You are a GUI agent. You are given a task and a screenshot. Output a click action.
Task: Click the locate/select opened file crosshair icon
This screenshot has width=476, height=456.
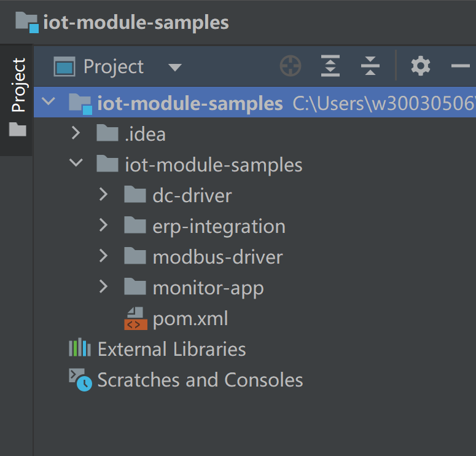pos(291,66)
